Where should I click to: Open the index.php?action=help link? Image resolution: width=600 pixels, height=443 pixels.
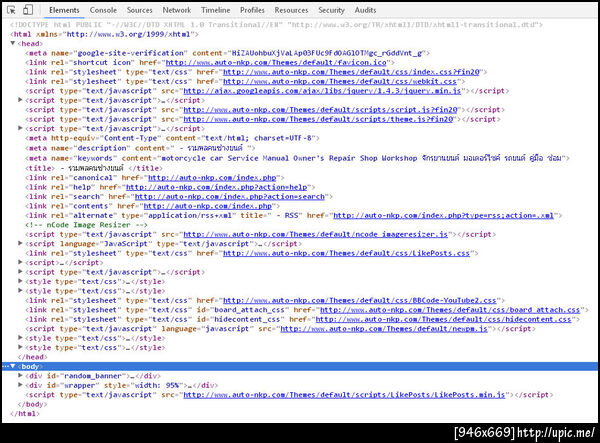coord(217,187)
